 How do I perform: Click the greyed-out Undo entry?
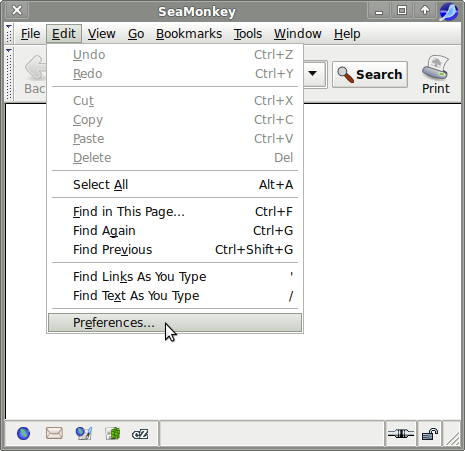click(175, 55)
